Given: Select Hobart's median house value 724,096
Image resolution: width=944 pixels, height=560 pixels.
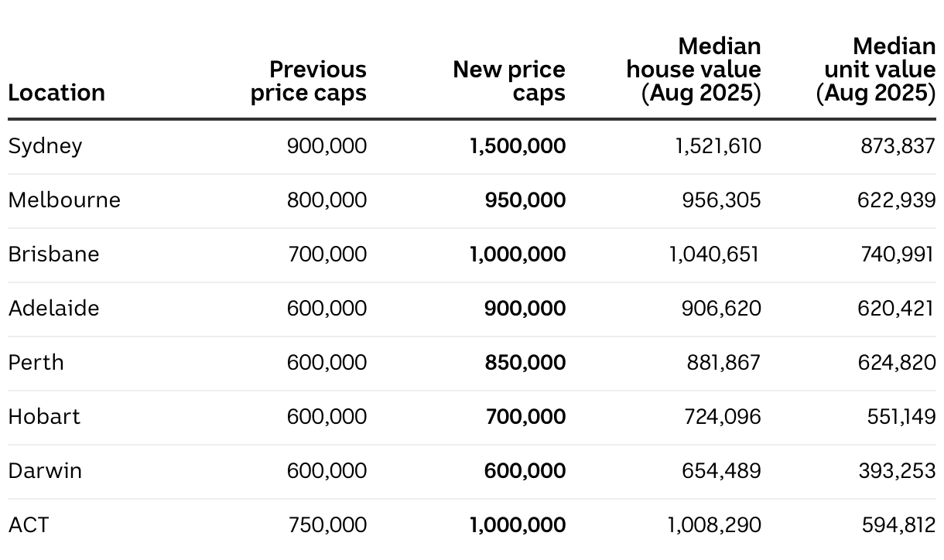Looking at the screenshot, I should pos(722,417).
